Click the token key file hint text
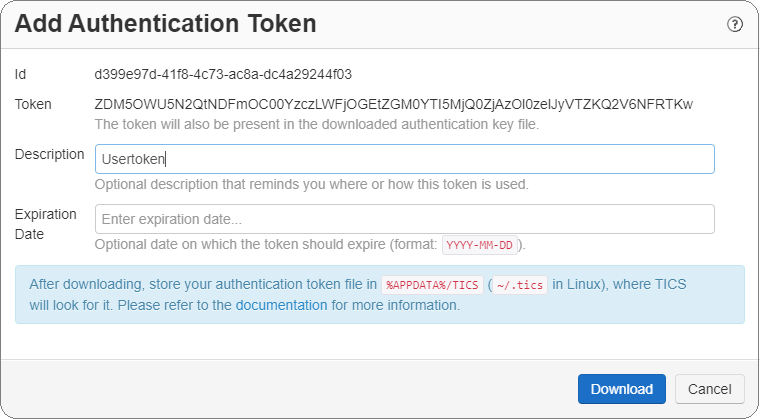The height and width of the screenshot is (419, 760). 317,124
